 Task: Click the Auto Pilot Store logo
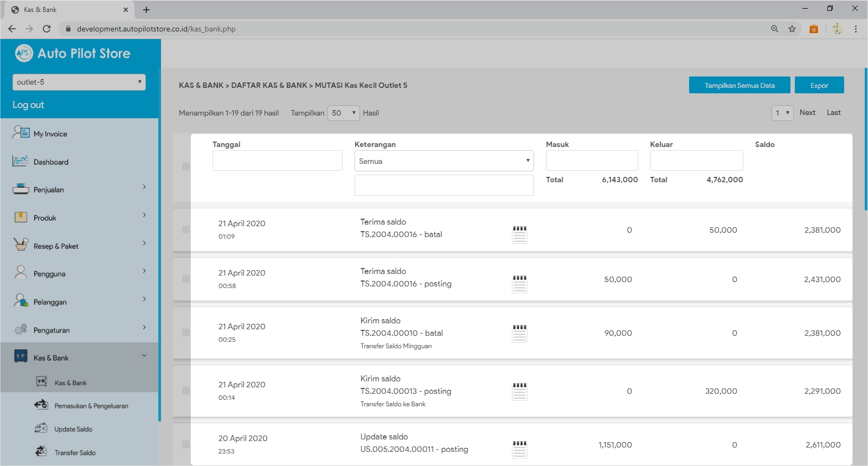point(24,53)
